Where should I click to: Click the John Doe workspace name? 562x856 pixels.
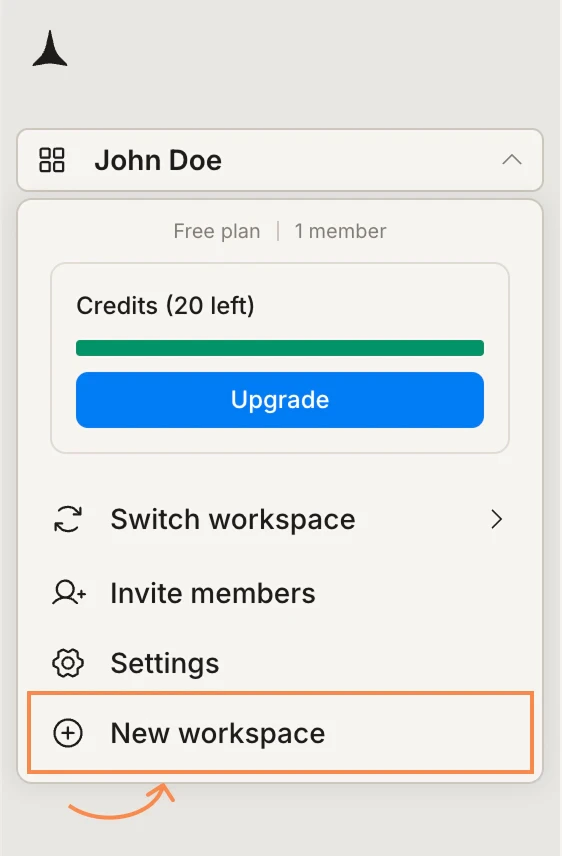click(x=158, y=160)
